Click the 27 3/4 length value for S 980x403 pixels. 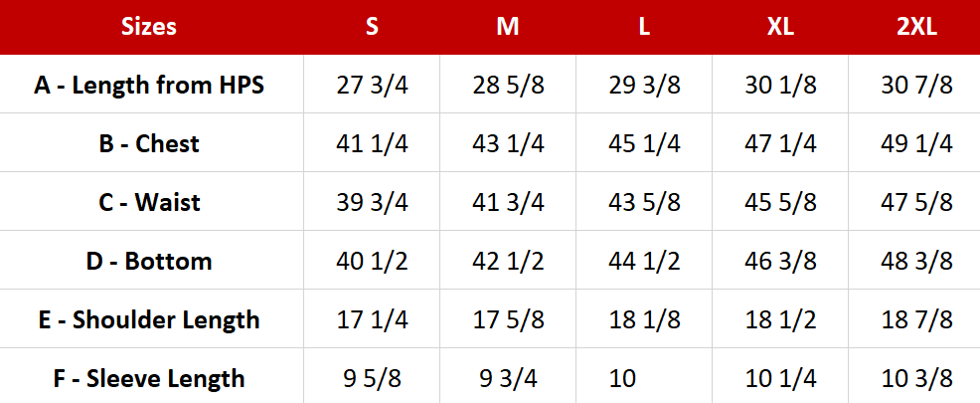pos(372,85)
